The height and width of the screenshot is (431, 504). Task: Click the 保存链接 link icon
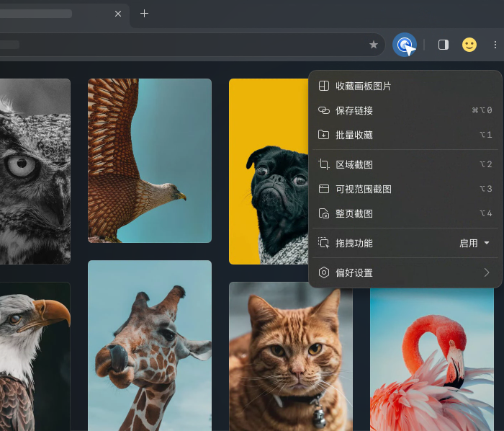click(324, 110)
